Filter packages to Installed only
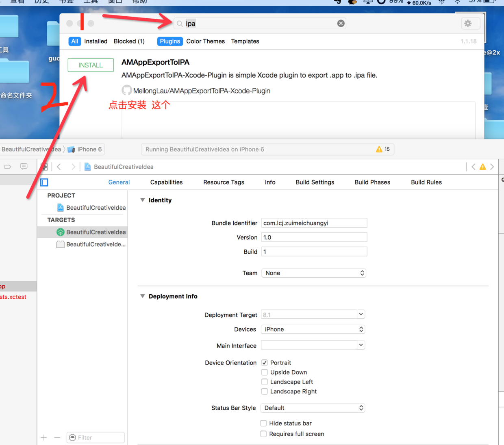 [x=96, y=41]
